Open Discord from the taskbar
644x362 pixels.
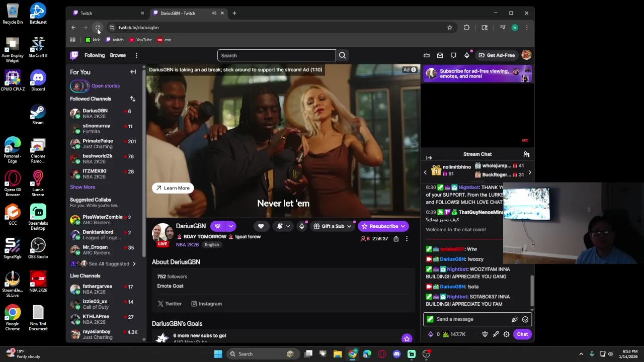tap(396, 354)
